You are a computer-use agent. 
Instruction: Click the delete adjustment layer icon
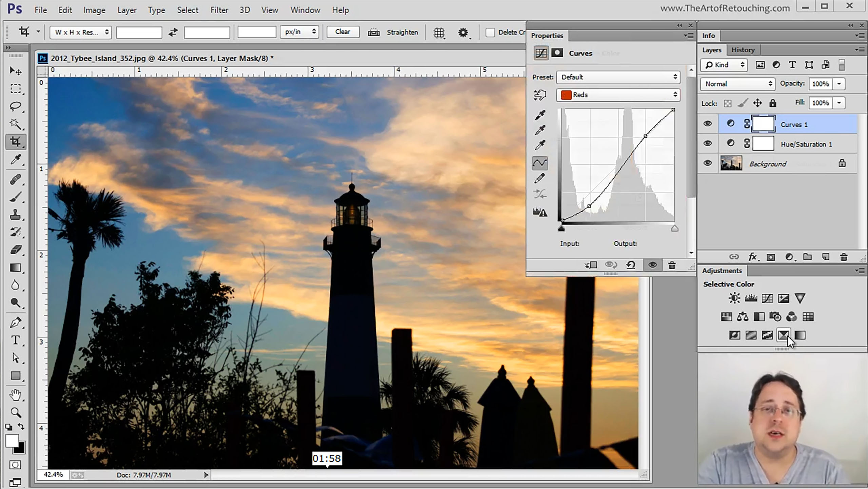coord(672,265)
